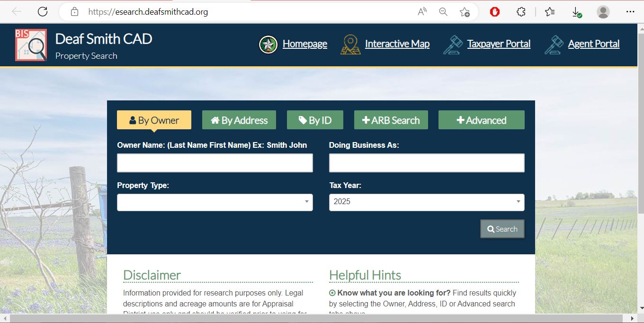The width and height of the screenshot is (644, 323).
Task: Click the Agent Portal gavel icon
Action: click(554, 45)
